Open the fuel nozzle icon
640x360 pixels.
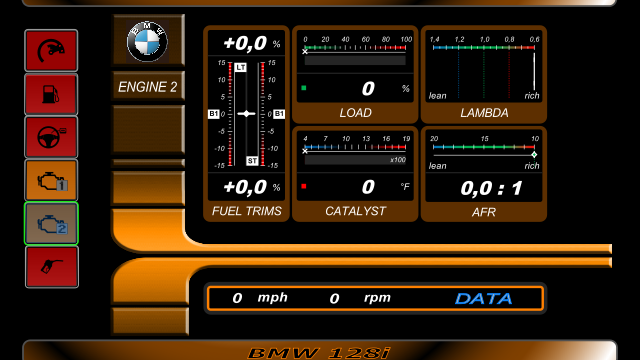[x=51, y=267]
